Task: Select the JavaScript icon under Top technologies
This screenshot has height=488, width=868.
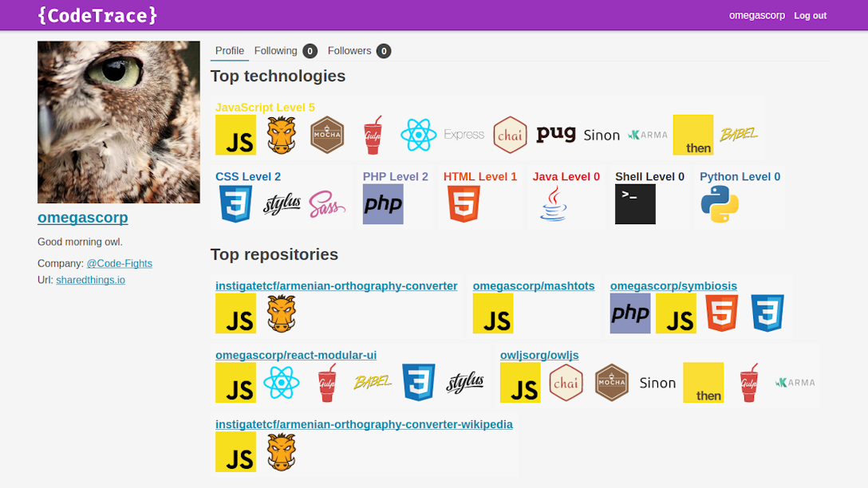Action: coord(235,135)
